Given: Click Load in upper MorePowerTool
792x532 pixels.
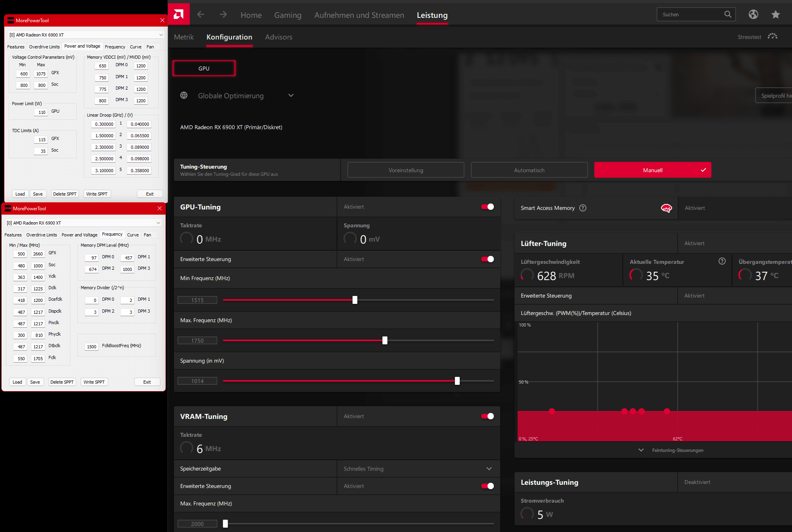Looking at the screenshot, I should (20, 194).
